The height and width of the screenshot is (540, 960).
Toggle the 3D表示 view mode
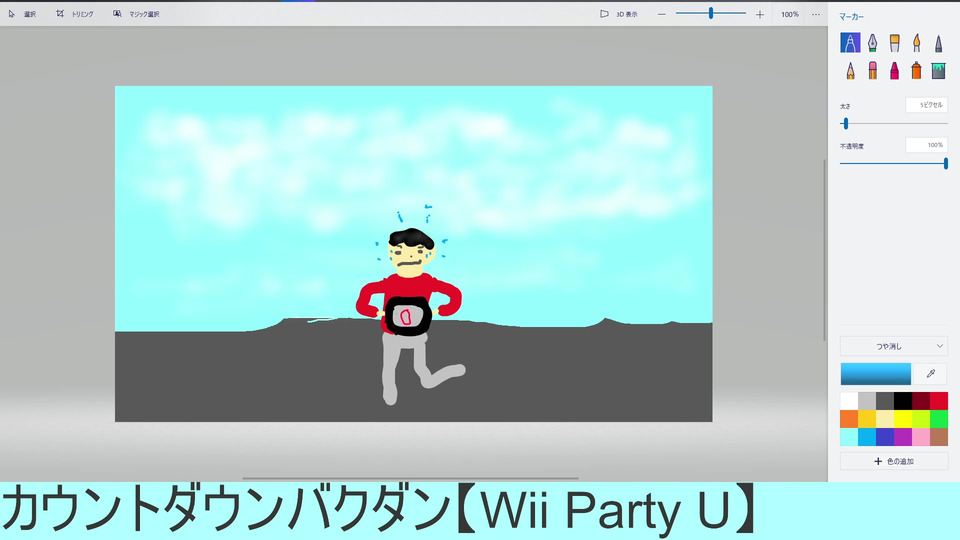coord(619,13)
